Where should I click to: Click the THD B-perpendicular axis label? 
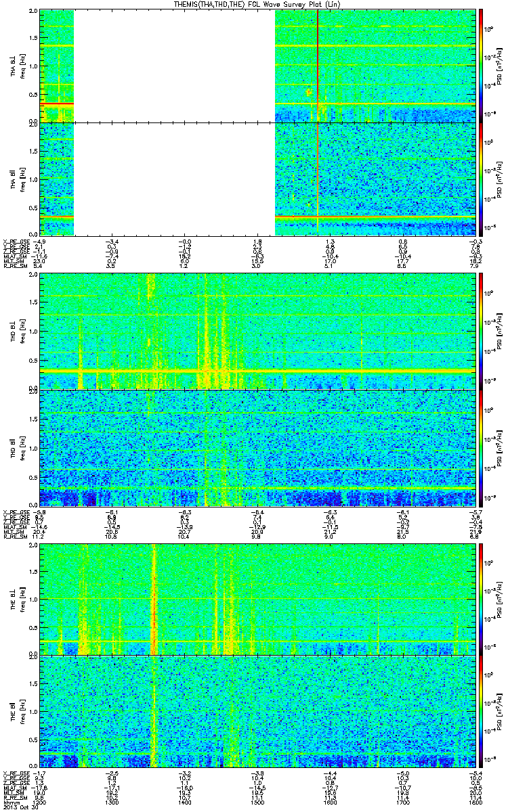pos(13,332)
